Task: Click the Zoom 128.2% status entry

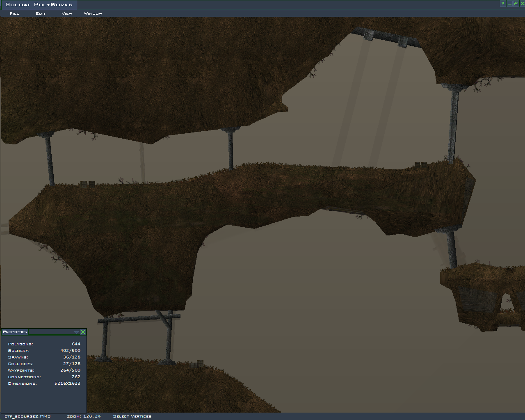Action: point(84,416)
